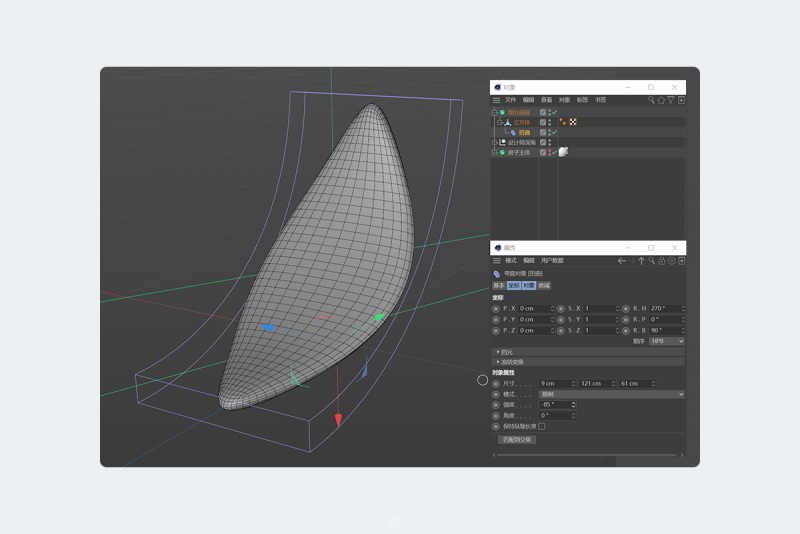
Task: Click the checkerboard texture tag on 立方体
Action: [x=573, y=122]
